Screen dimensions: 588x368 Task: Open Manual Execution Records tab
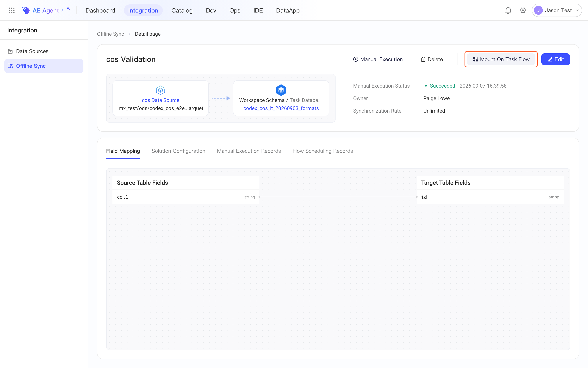(x=249, y=151)
